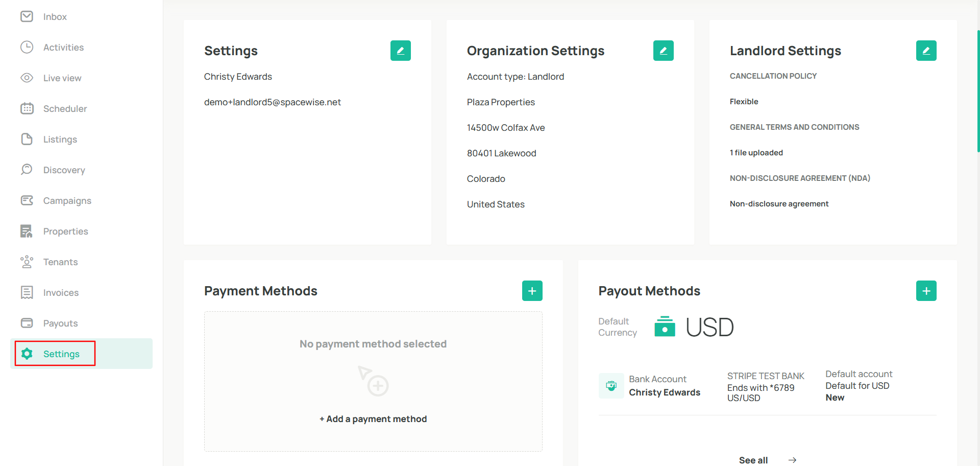Add a new payment method plus icon
This screenshot has width=980, height=466.
(532, 291)
